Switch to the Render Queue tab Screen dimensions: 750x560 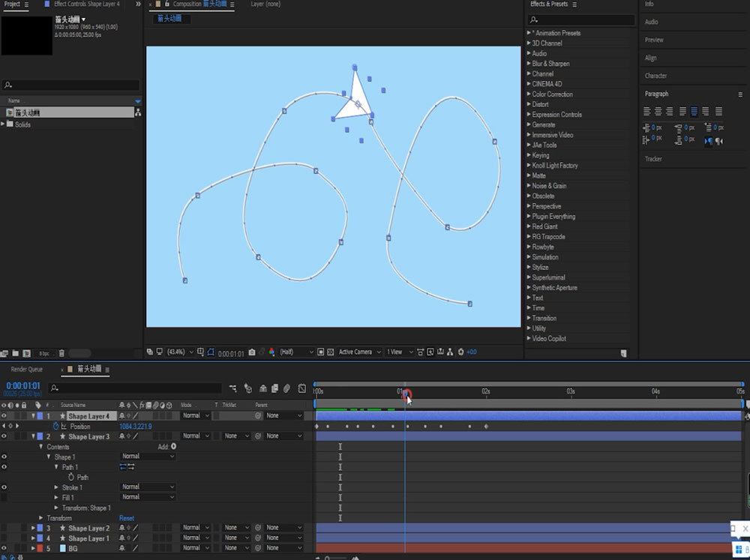pyautogui.click(x=26, y=370)
